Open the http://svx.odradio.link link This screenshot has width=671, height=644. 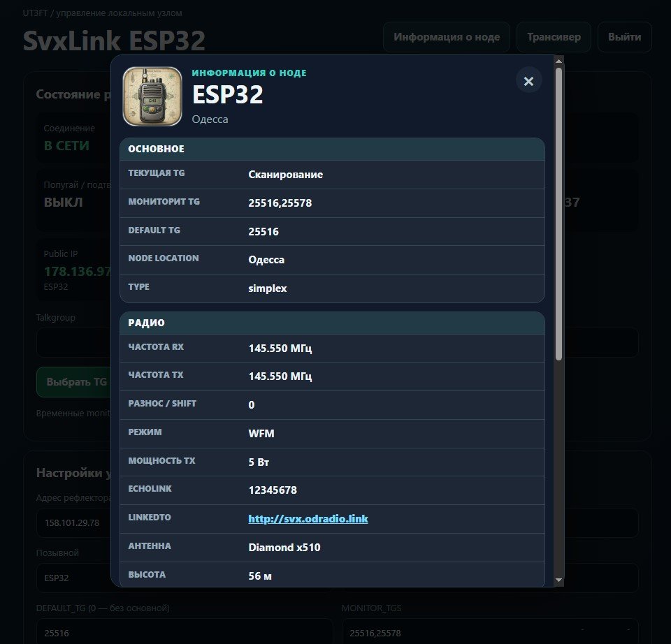[308, 519]
